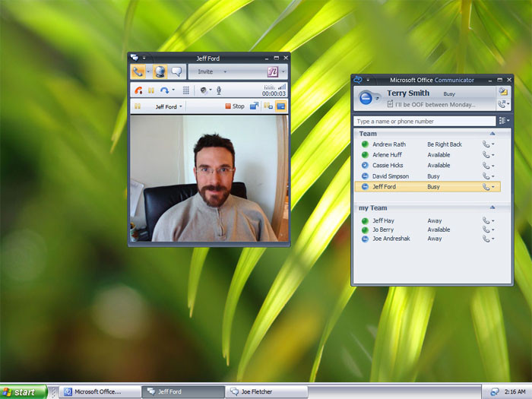The width and height of the screenshot is (532, 399).
Task: Stop the video with the Stop button
Action: (x=235, y=106)
